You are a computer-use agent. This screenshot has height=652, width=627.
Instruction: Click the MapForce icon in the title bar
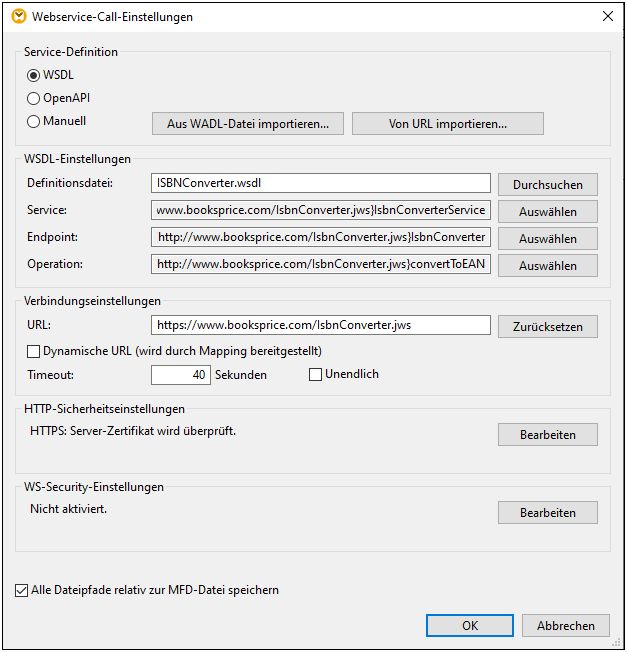pyautogui.click(x=17, y=17)
